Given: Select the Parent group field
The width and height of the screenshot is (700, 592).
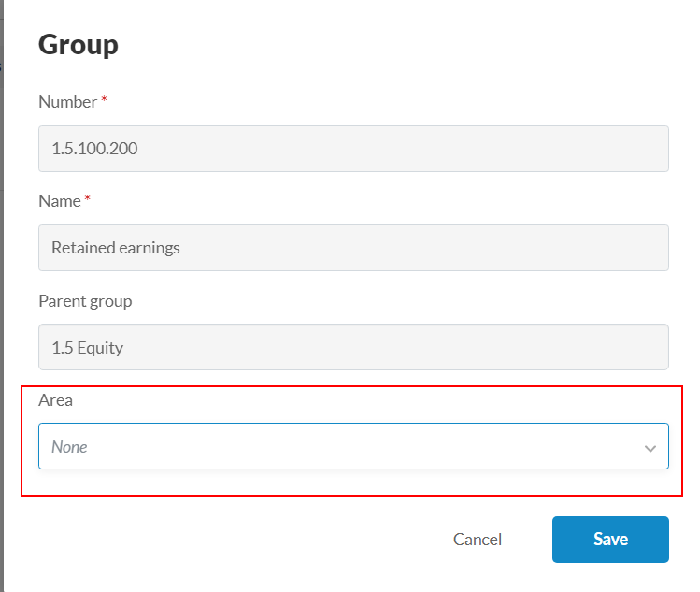Looking at the screenshot, I should click(x=353, y=347).
